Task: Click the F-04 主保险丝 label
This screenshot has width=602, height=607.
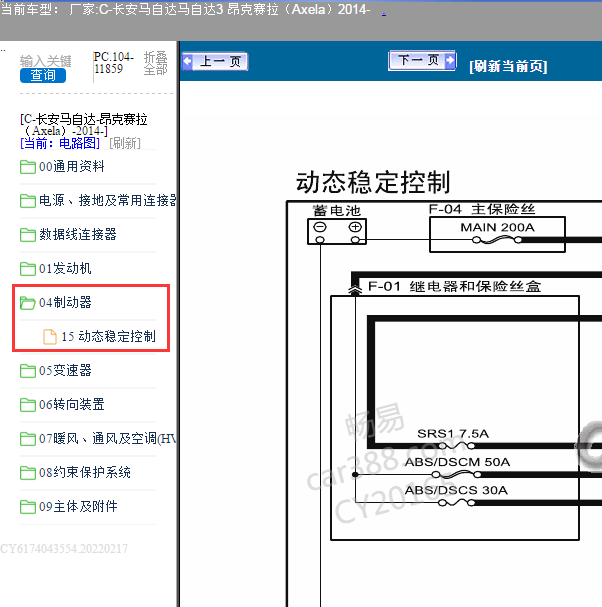Action: click(482, 209)
